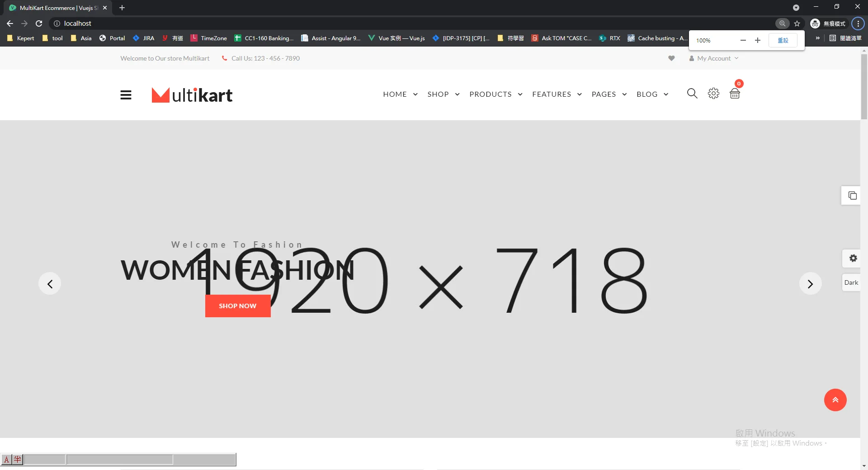The width and height of the screenshot is (868, 470).
Task: Toggle Dark mode
Action: pos(851,282)
